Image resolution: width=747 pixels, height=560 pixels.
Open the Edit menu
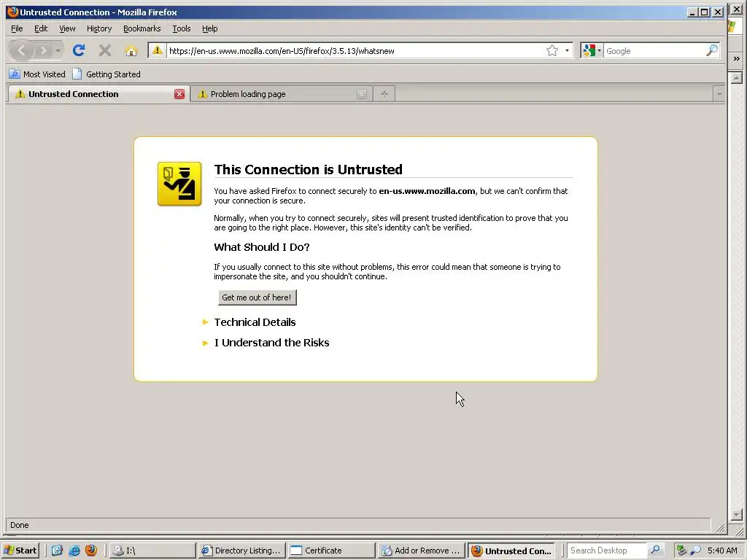[x=41, y=28]
